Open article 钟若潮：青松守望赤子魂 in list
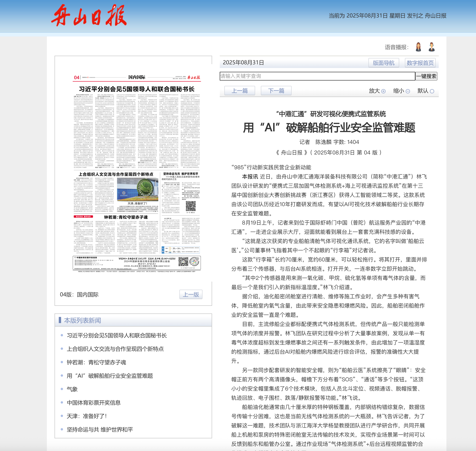The image size is (476, 451). click(x=96, y=362)
